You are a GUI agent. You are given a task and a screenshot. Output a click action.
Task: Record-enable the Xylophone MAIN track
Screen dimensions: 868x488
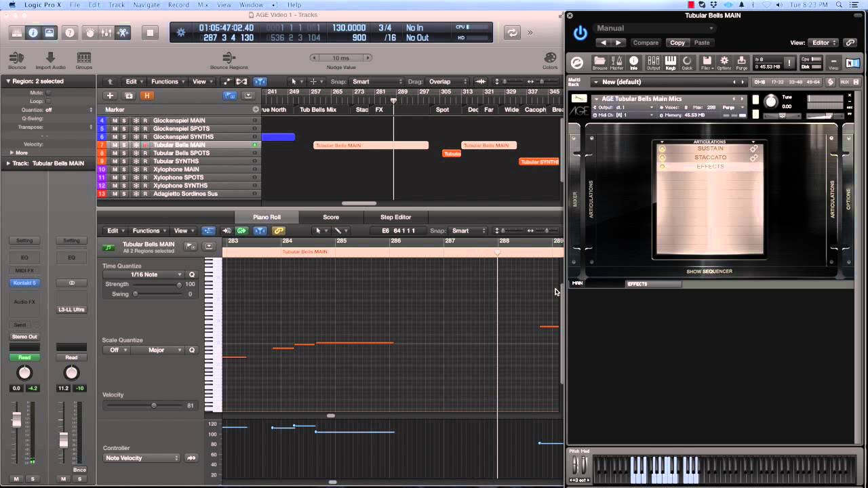tap(144, 169)
